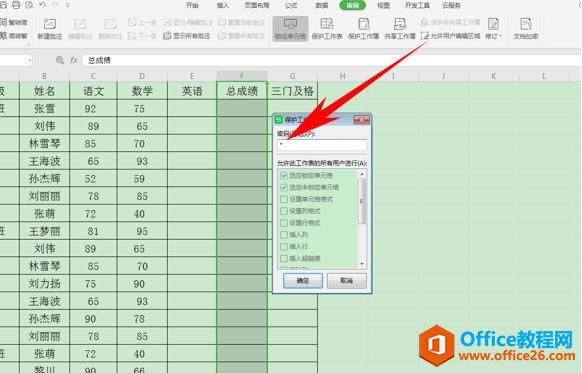The image size is (582, 373).
Task: Click the cell with name 刘力扬
Action: pyautogui.click(x=45, y=284)
